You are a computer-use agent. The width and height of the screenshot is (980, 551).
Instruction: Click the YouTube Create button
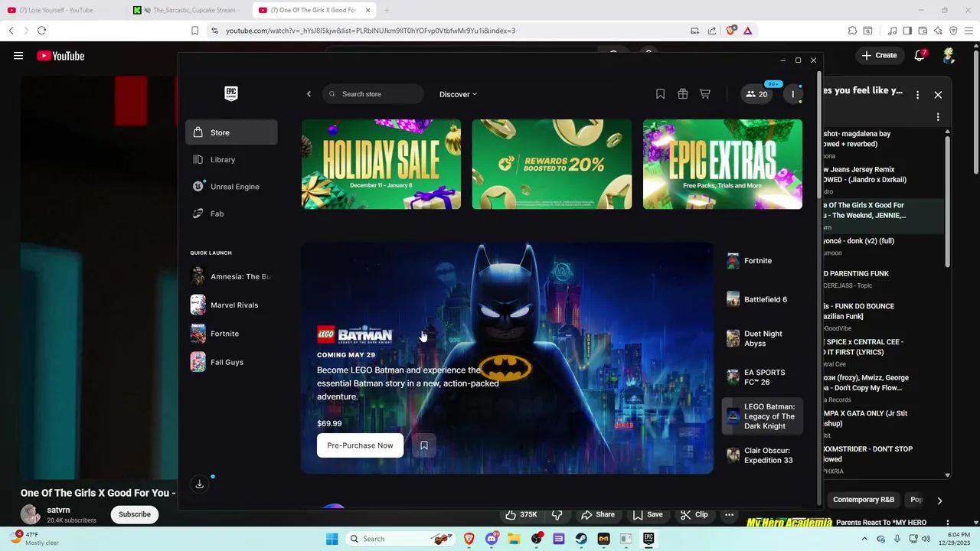point(879,55)
